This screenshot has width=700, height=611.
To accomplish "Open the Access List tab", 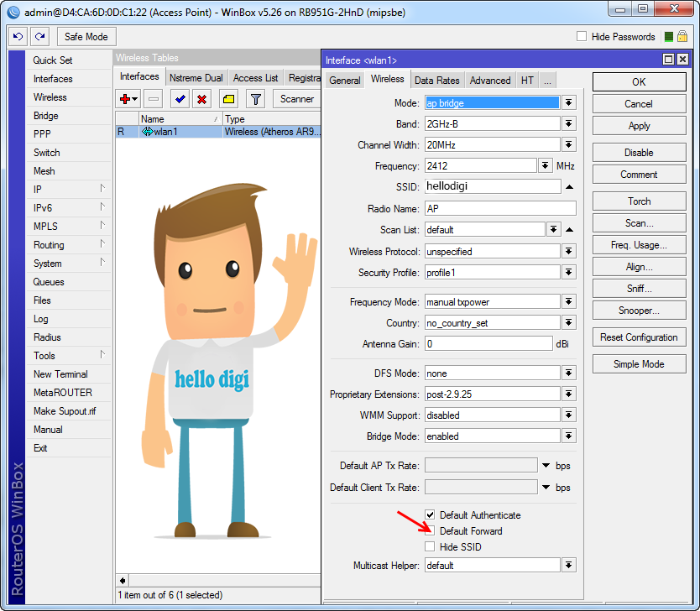I will (255, 78).
